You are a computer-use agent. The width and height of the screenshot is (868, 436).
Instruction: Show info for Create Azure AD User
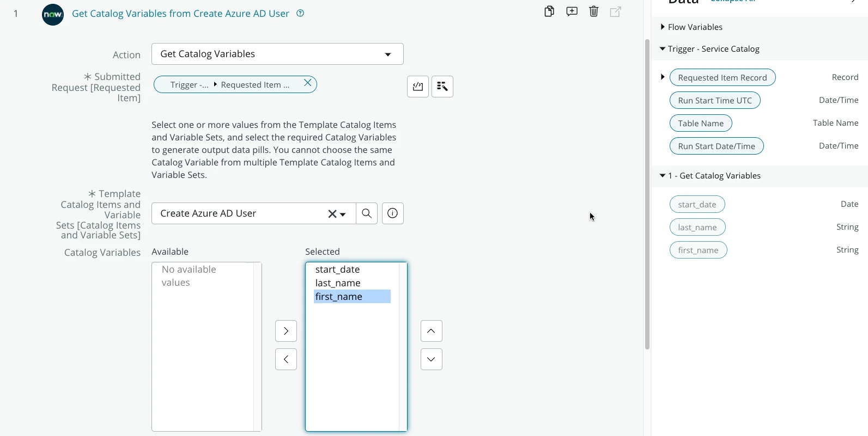pos(393,213)
